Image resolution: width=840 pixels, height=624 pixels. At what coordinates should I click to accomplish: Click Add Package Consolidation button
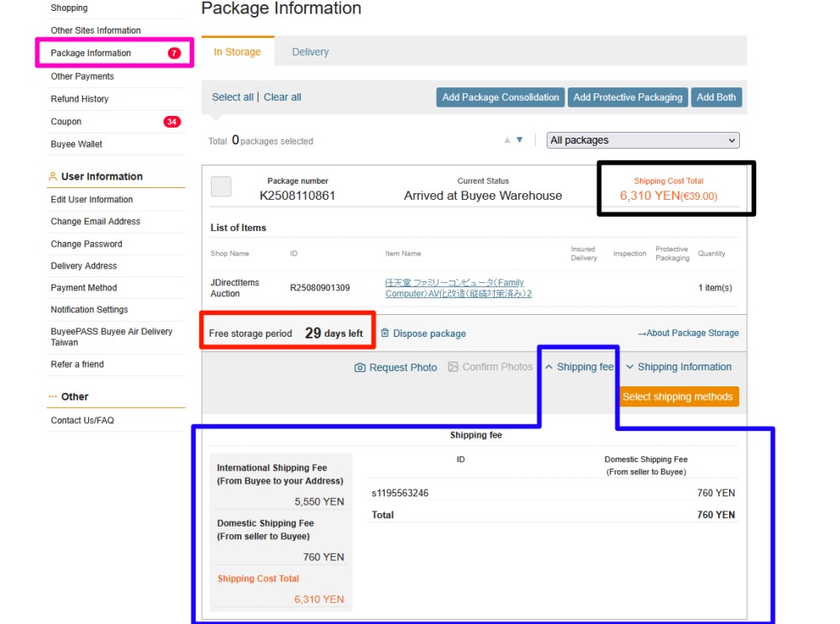(501, 97)
